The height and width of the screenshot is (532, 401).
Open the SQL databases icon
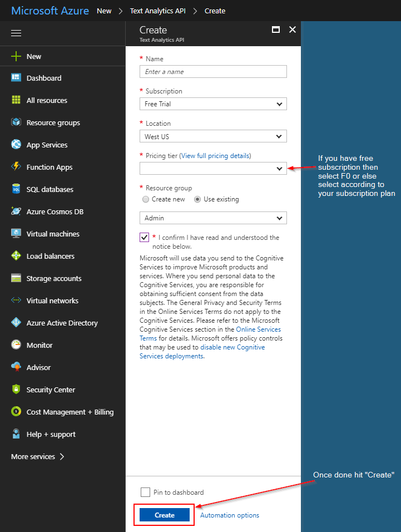pyautogui.click(x=16, y=189)
